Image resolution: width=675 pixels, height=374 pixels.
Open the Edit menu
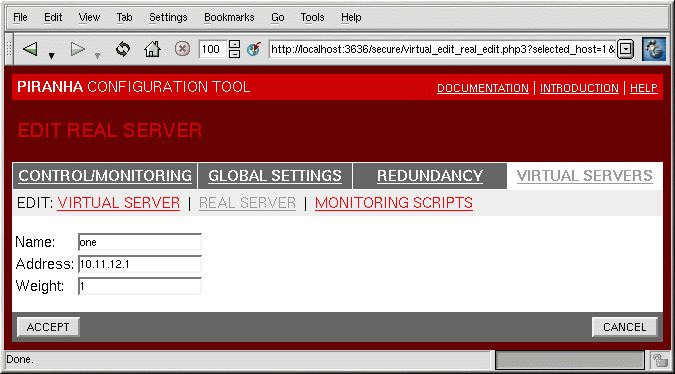pos(53,17)
